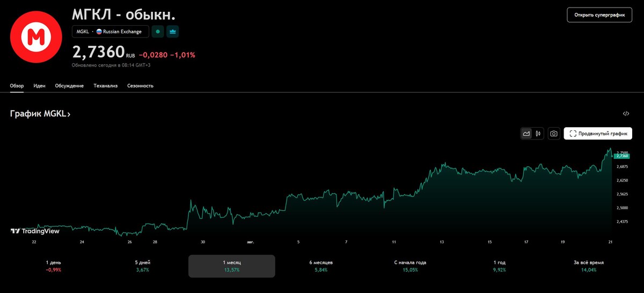Click the Russian flag exchange icon
This screenshot has width=644, height=293.
pos(99,32)
